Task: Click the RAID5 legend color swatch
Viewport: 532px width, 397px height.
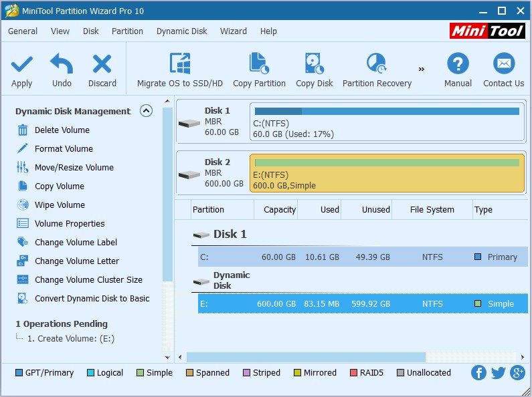Action: point(353,373)
